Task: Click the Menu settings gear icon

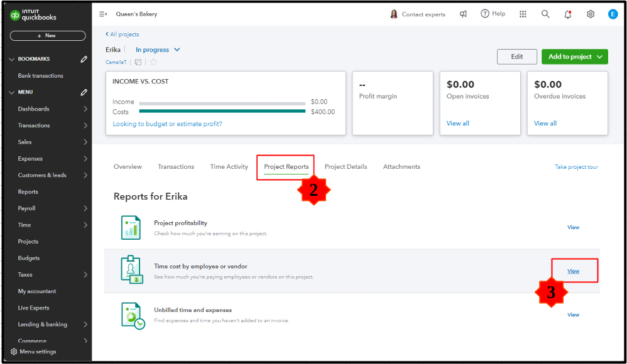Action: point(14,351)
